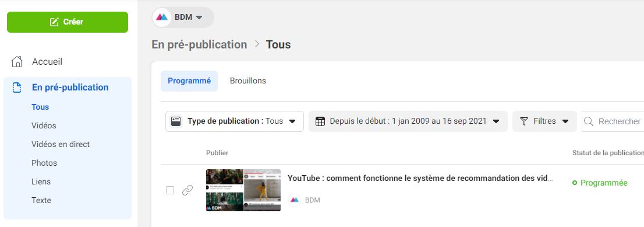Open the BDM page selector dropdown
The width and height of the screenshot is (644, 227).
(x=183, y=18)
